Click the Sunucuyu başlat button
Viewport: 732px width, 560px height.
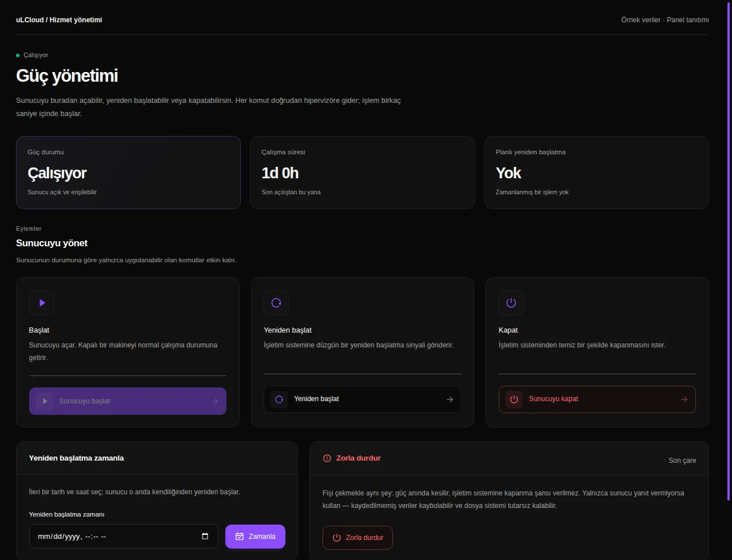[x=128, y=401]
